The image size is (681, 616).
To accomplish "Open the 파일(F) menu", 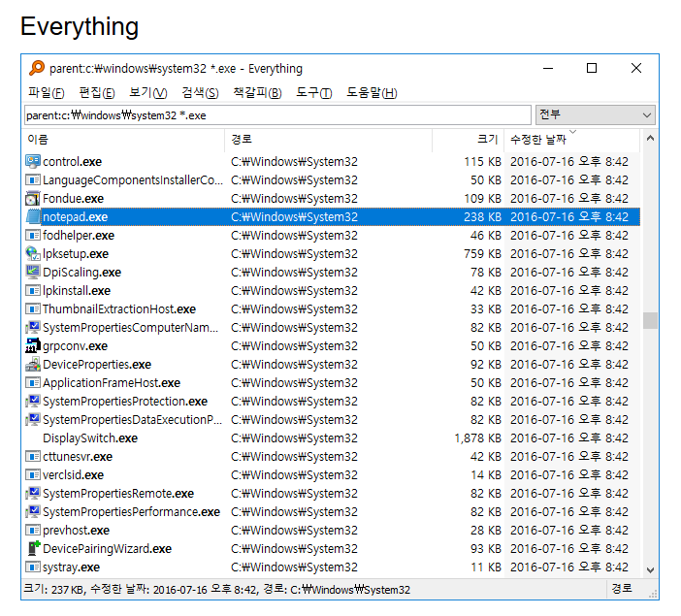I will (46, 92).
